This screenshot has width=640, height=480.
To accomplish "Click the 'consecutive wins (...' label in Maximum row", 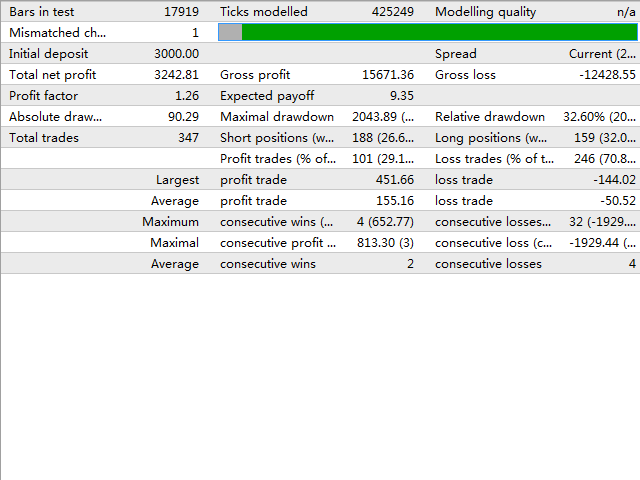I will click(x=276, y=222).
